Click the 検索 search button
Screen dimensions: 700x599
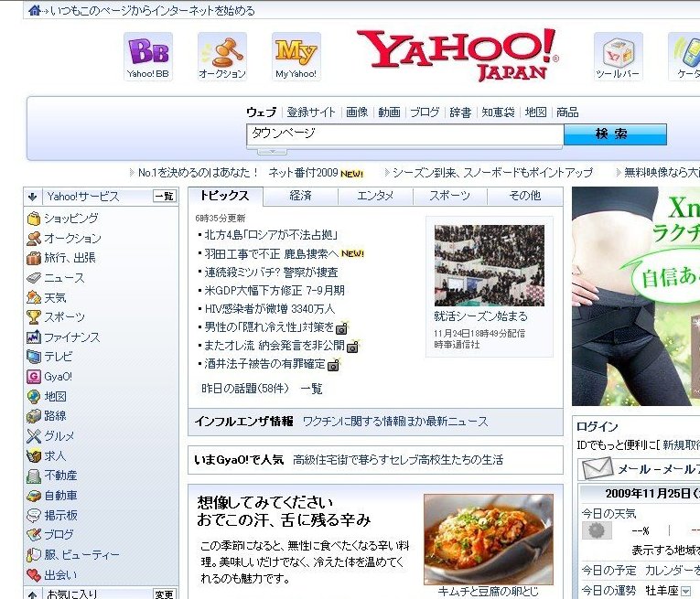tap(615, 134)
